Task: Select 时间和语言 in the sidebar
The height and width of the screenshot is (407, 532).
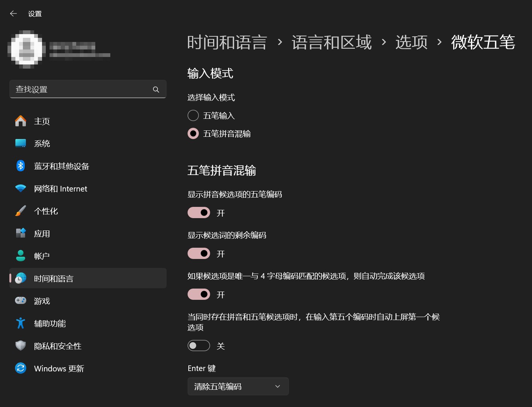Action: pyautogui.click(x=88, y=278)
